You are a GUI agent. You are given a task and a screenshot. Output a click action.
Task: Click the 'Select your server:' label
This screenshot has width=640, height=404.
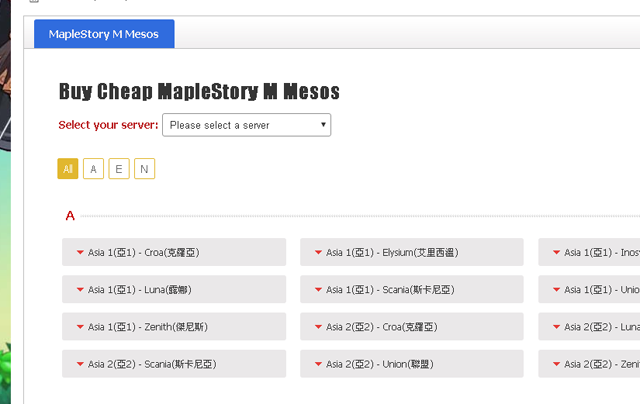(x=108, y=125)
